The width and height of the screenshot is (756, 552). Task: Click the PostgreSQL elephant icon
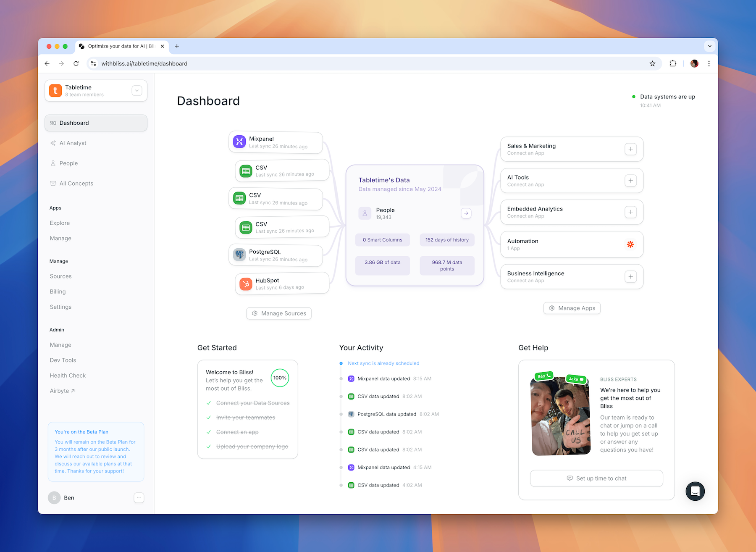click(x=239, y=255)
